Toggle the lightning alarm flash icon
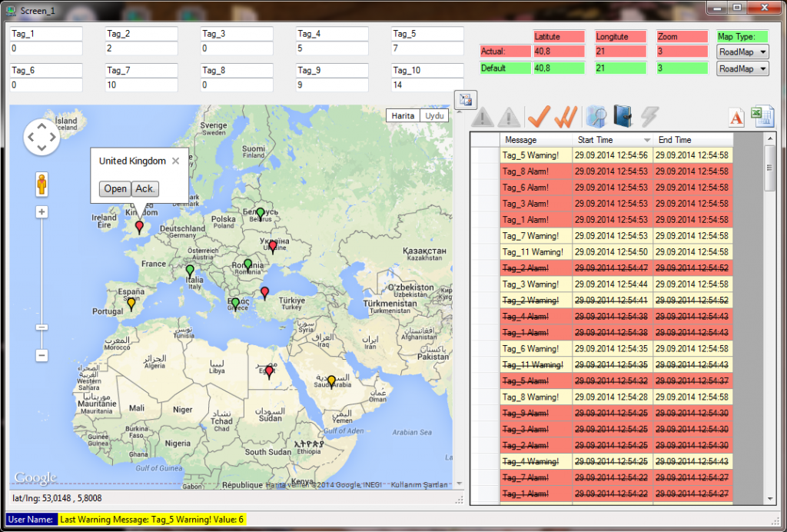787x532 pixels. [648, 117]
